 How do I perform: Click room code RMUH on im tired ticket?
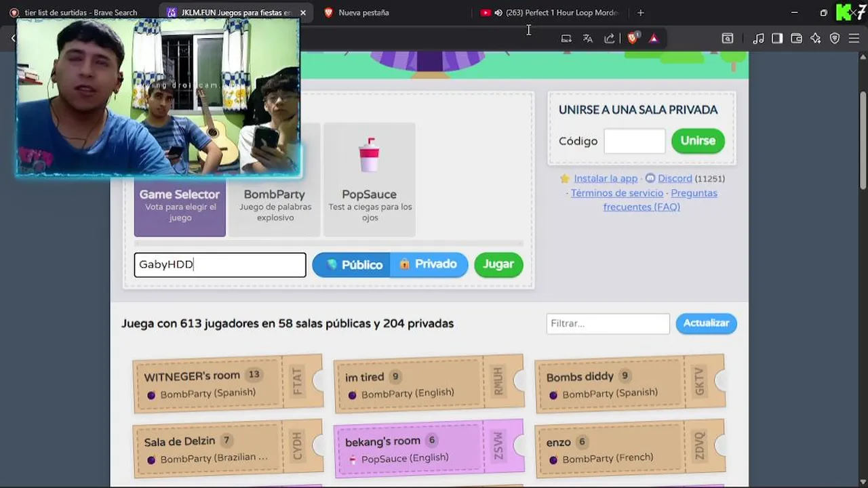tap(498, 382)
